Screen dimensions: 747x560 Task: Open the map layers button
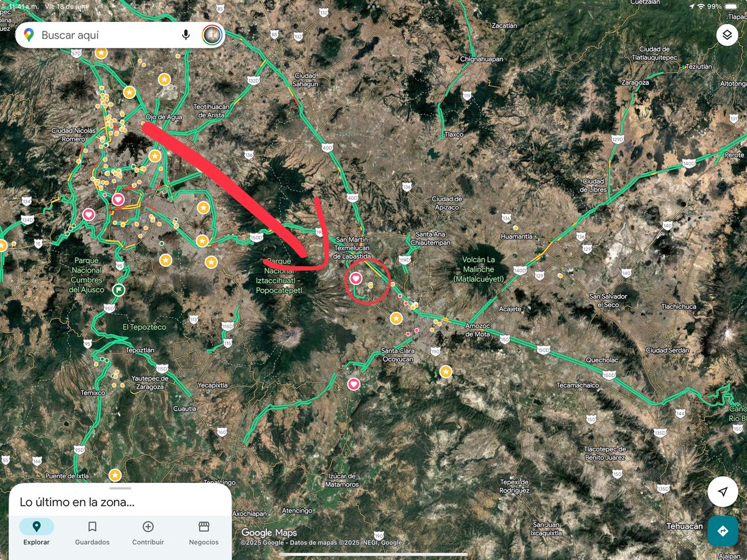coord(727,35)
